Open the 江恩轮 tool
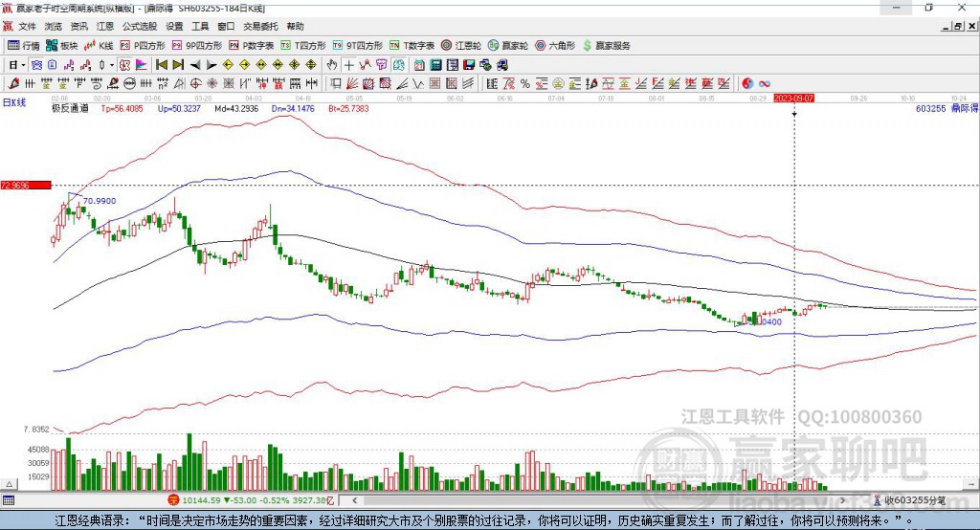This screenshot has height=530, width=980. coord(461,46)
